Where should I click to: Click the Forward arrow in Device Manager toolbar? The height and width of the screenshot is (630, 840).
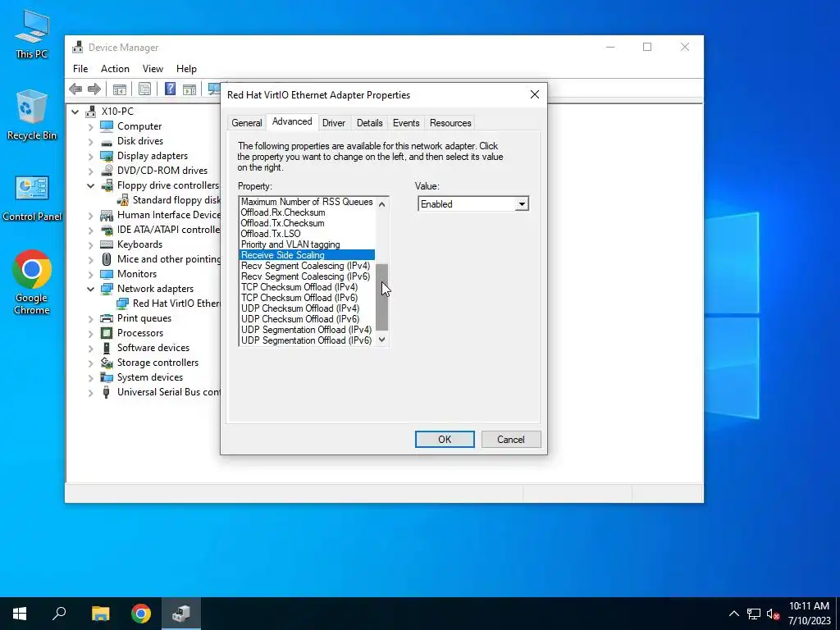point(94,89)
